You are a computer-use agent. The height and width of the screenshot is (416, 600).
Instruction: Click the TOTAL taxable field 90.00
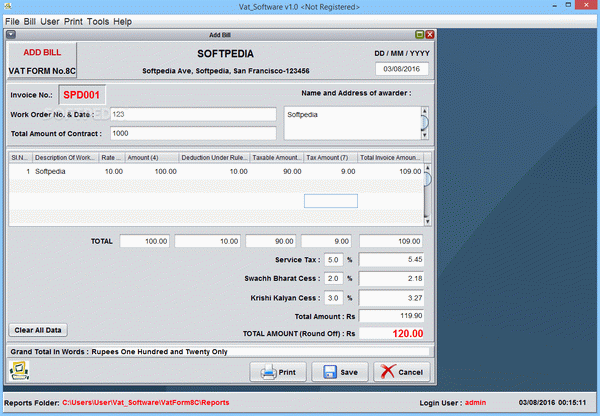tap(271, 241)
